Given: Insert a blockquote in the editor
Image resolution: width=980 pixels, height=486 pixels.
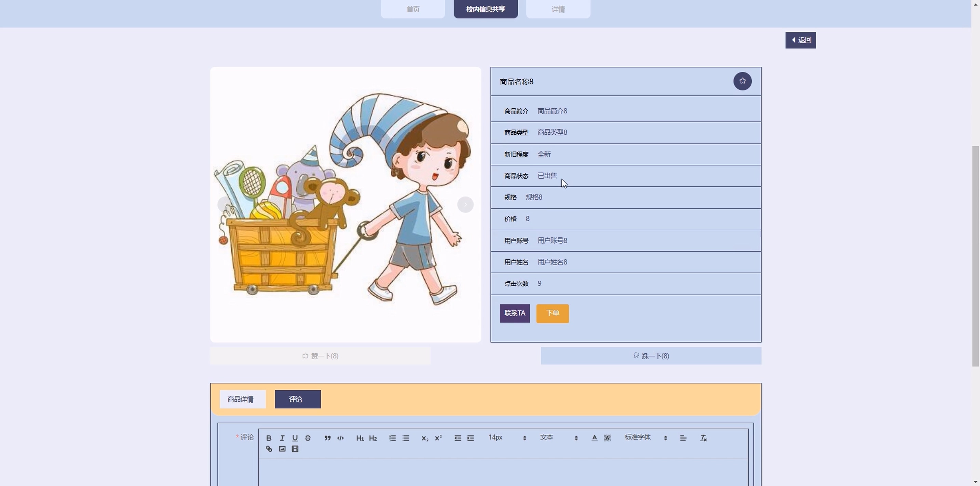Looking at the screenshot, I should (327, 438).
